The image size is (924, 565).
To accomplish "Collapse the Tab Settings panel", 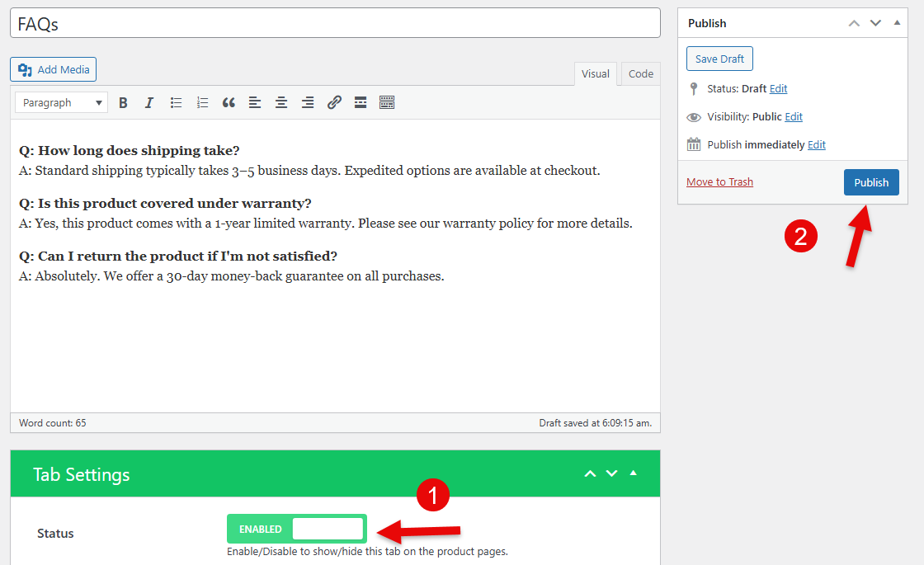I will pyautogui.click(x=634, y=473).
